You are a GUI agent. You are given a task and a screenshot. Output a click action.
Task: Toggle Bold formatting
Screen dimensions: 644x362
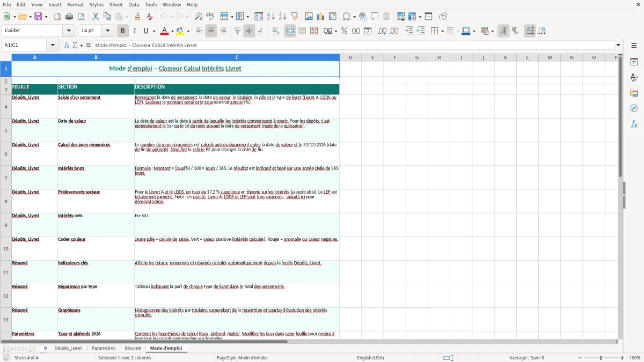point(123,31)
